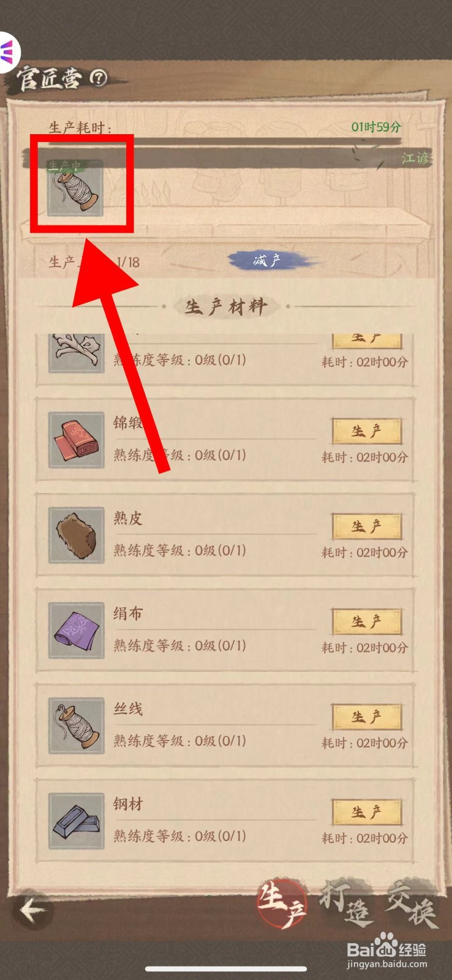Select the 丝线 thread spool icon in list

76,726
